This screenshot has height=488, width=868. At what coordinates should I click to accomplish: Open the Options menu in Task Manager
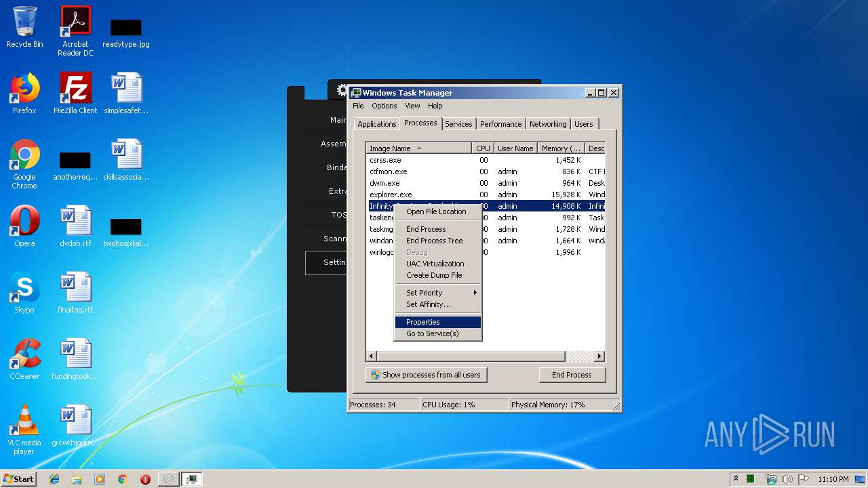click(x=384, y=106)
